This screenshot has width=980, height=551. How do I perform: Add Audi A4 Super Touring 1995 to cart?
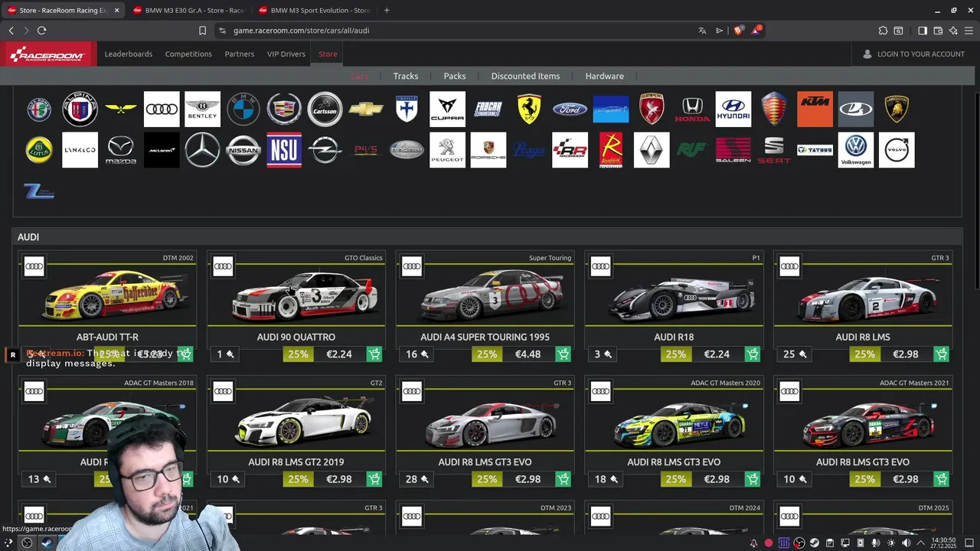point(563,354)
